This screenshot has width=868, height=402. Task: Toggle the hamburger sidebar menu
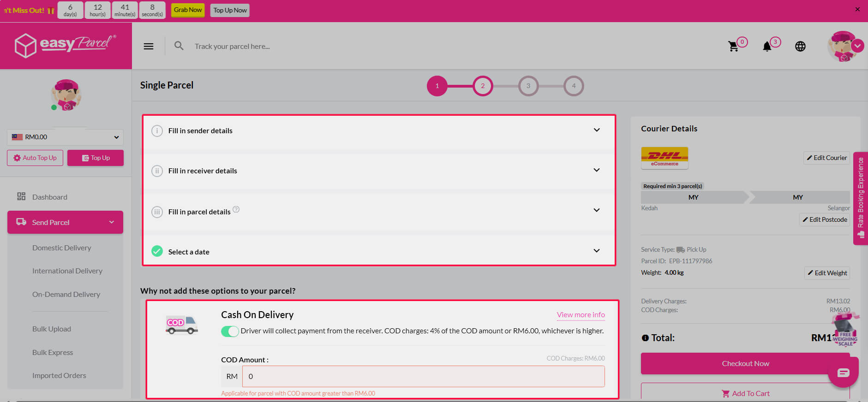coord(149,46)
